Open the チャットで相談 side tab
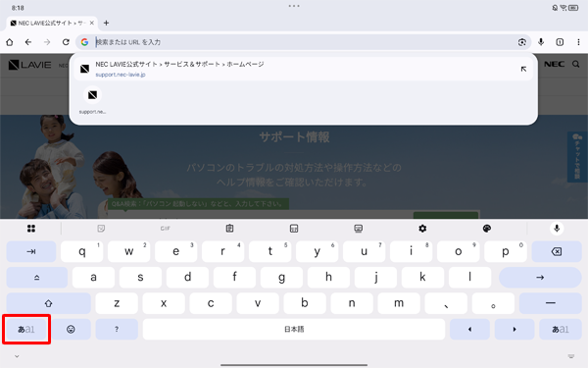The image size is (588, 368). [577, 157]
